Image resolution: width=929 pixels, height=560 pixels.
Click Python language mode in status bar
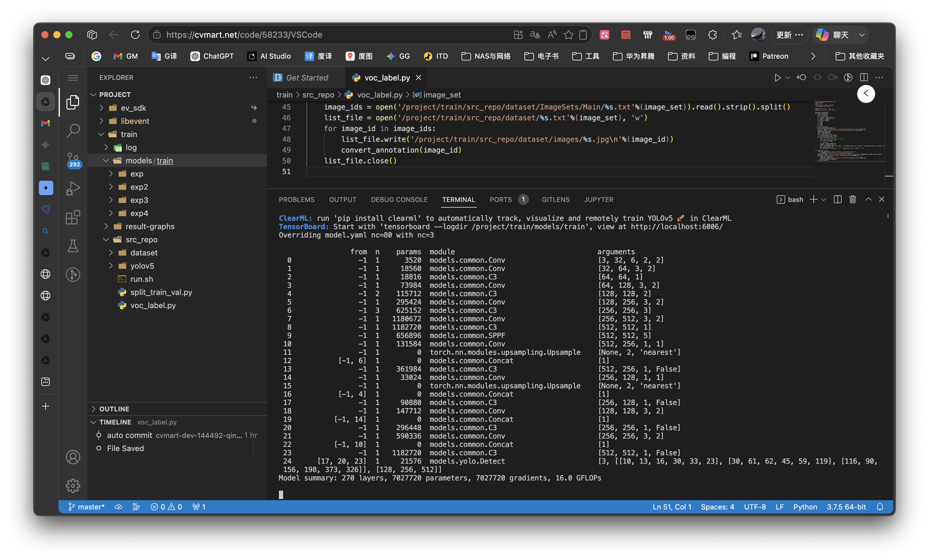tap(805, 507)
